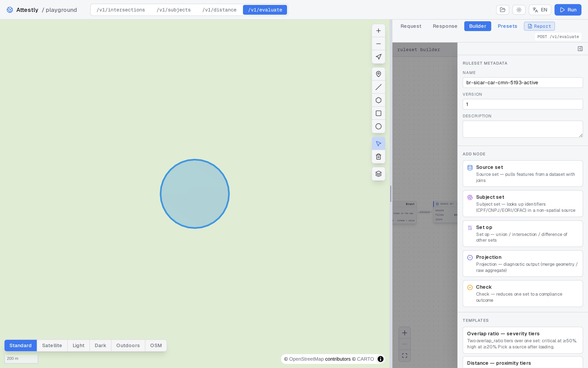This screenshot has width=588, height=368.
Task: Click the Description resize grip
Action: [581, 136]
